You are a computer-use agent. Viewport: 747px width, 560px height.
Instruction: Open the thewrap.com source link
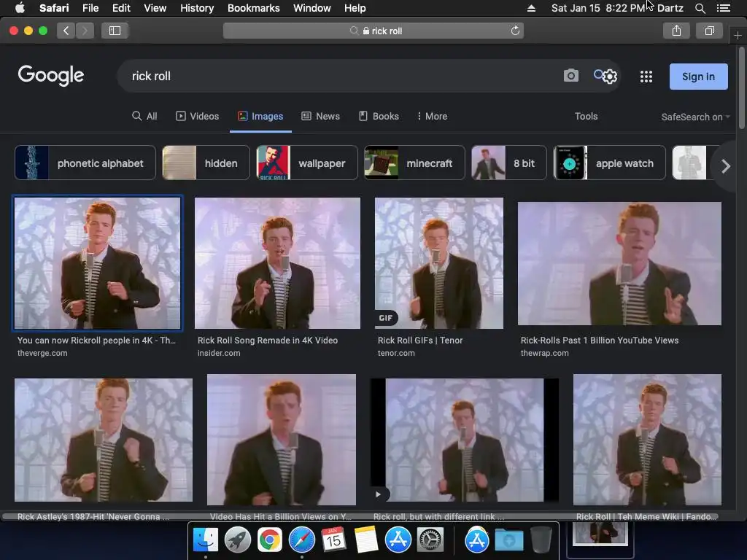[x=544, y=353]
